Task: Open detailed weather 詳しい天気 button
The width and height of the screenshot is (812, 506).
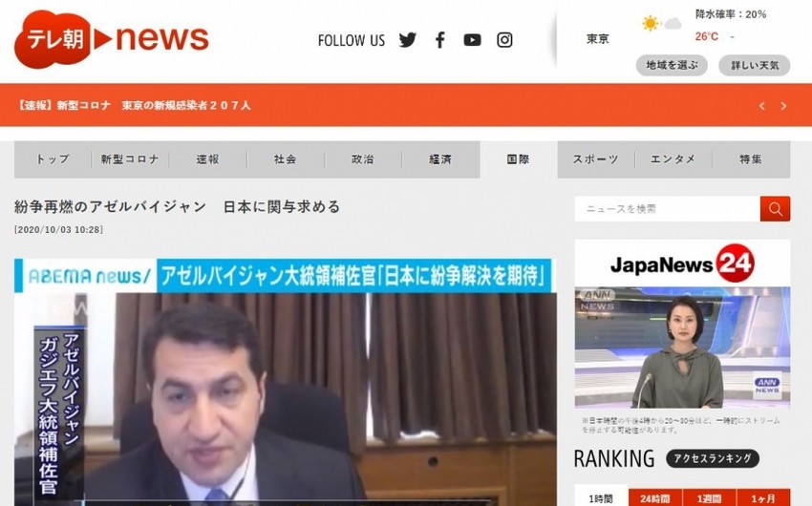Action: coord(754,66)
